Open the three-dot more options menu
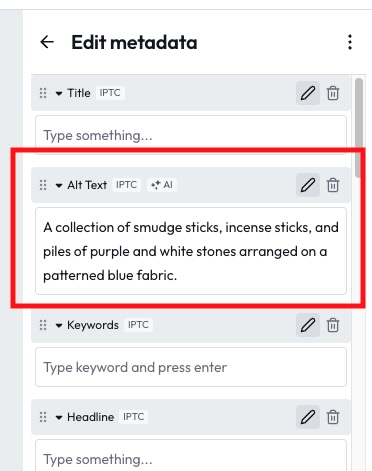Image resolution: width=372 pixels, height=471 pixels. [x=350, y=42]
